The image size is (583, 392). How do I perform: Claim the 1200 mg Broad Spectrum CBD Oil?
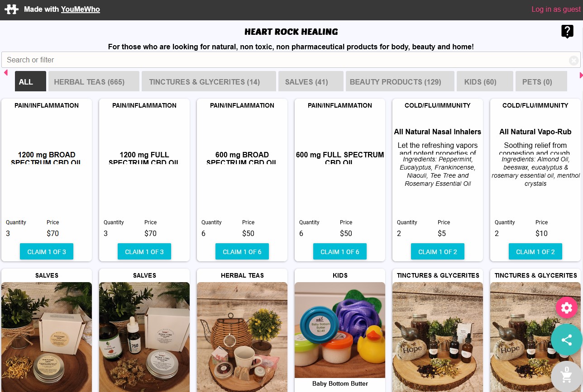[47, 251]
